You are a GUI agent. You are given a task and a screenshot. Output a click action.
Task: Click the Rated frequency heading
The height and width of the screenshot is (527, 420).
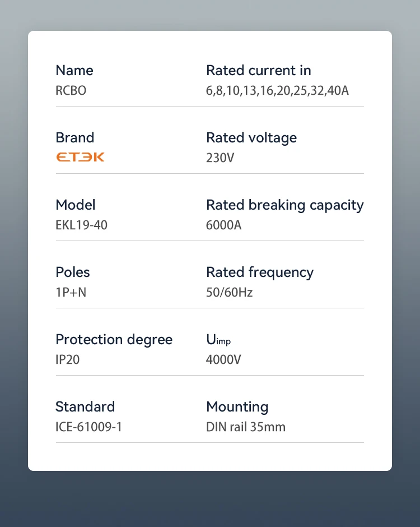[x=260, y=272]
